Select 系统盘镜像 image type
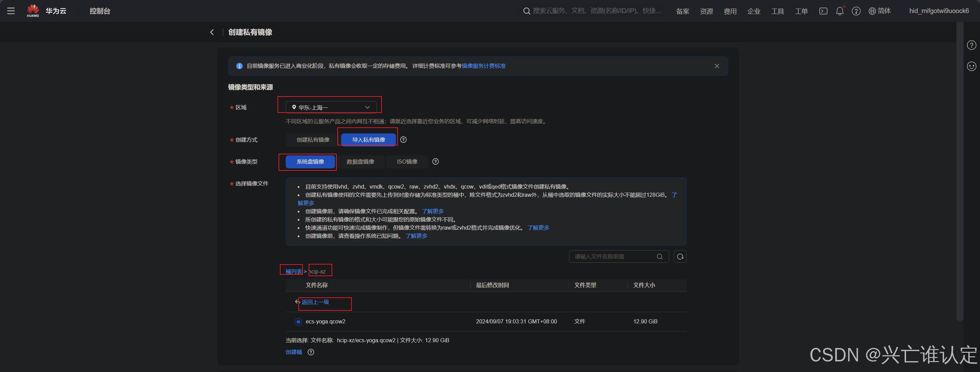980x372 pixels. [x=310, y=162]
